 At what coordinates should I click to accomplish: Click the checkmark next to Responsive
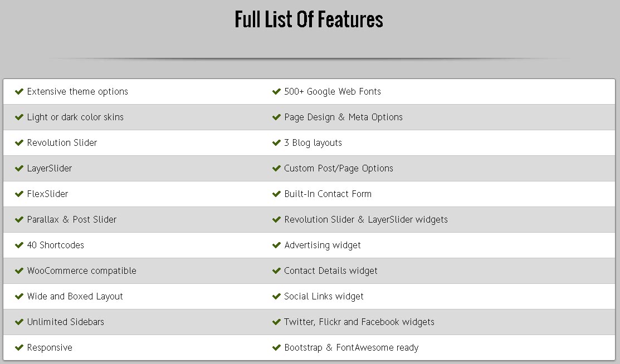coord(19,347)
